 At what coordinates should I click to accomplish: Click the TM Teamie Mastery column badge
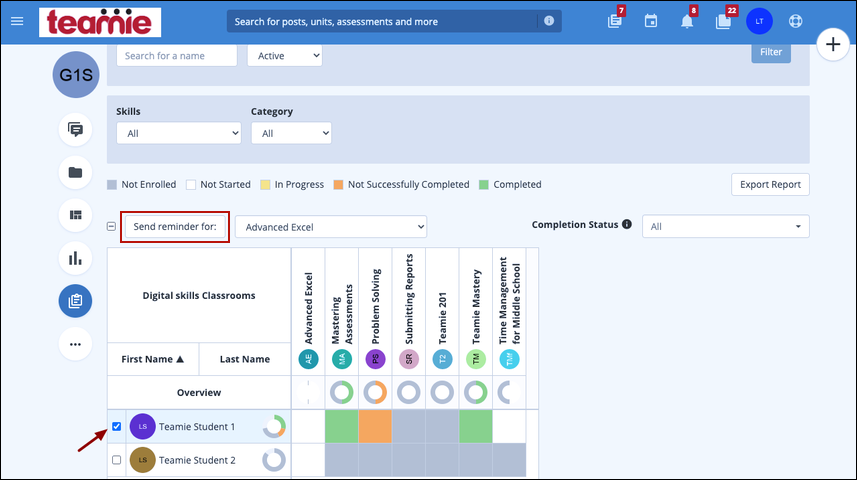[476, 359]
